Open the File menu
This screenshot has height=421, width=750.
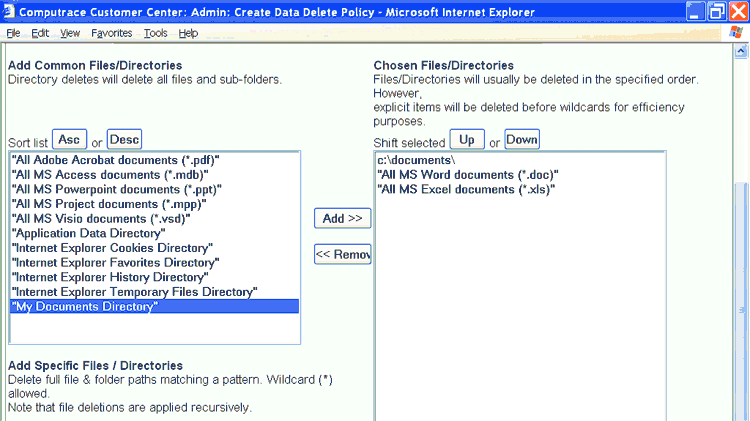13,33
